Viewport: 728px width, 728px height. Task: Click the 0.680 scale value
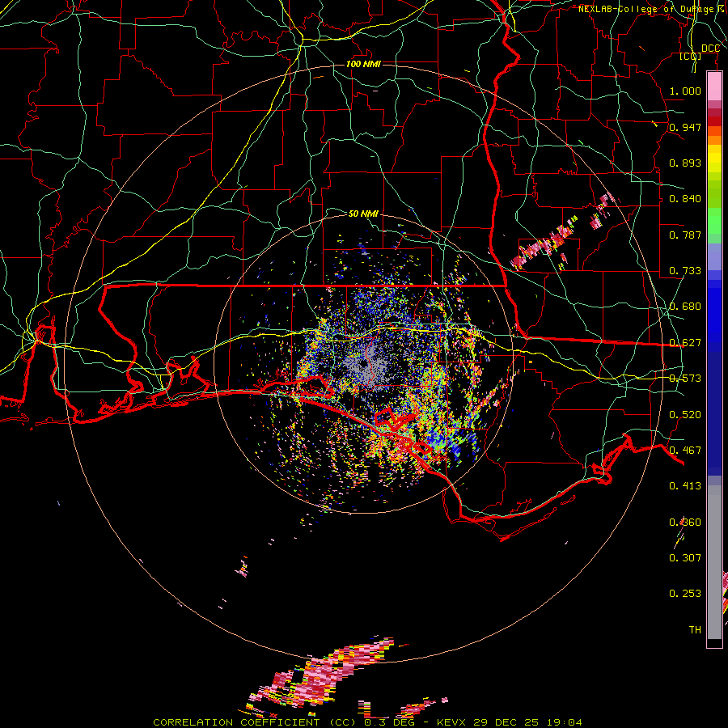click(685, 307)
